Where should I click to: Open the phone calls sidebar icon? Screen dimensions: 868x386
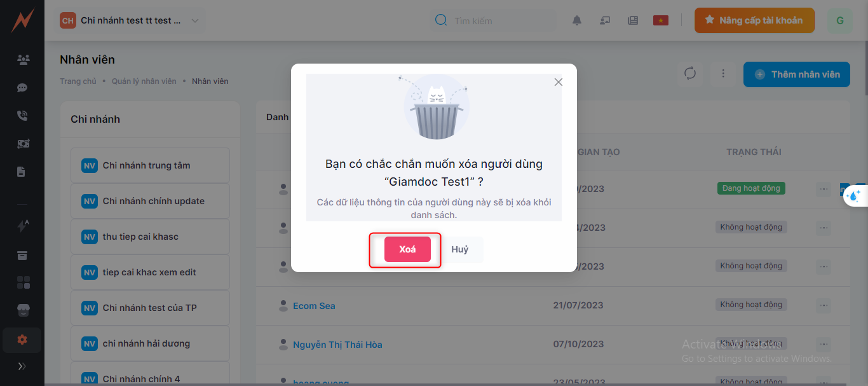tap(22, 116)
